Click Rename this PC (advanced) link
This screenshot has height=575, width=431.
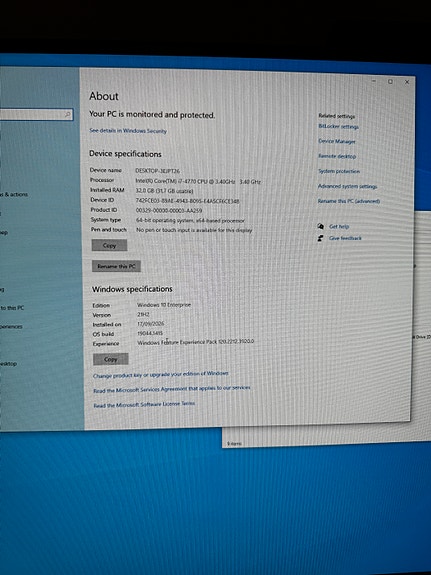349,201
